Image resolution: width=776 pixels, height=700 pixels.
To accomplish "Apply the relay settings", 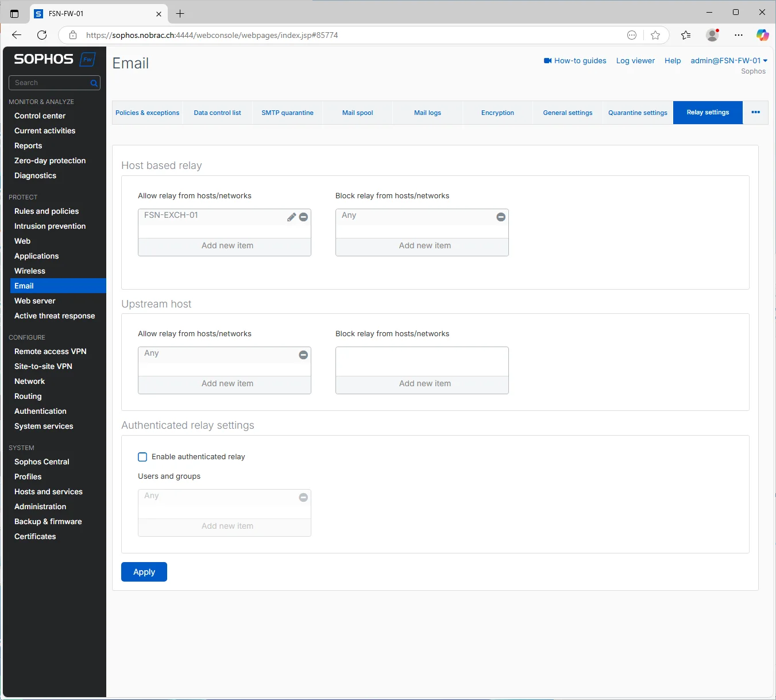I will [144, 572].
